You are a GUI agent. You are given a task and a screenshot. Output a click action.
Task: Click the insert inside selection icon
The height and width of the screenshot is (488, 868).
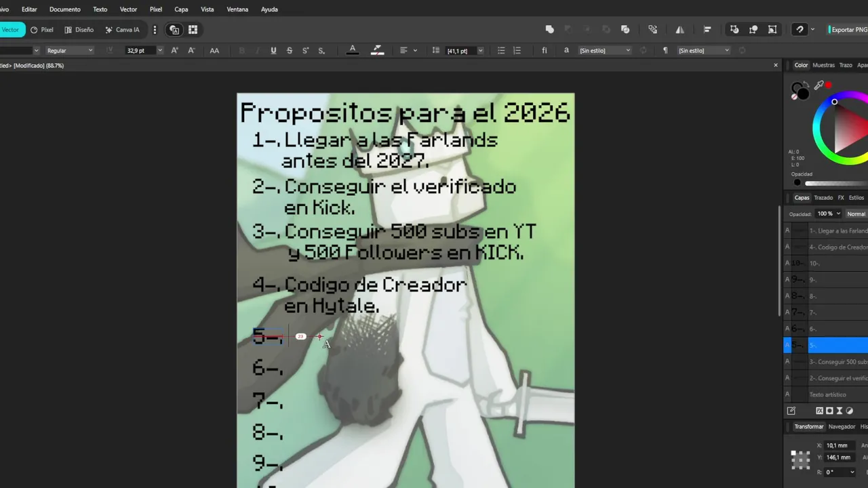click(772, 30)
